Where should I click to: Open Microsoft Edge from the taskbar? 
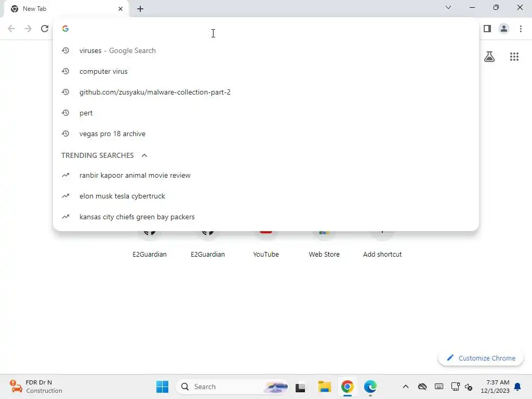pyautogui.click(x=370, y=387)
